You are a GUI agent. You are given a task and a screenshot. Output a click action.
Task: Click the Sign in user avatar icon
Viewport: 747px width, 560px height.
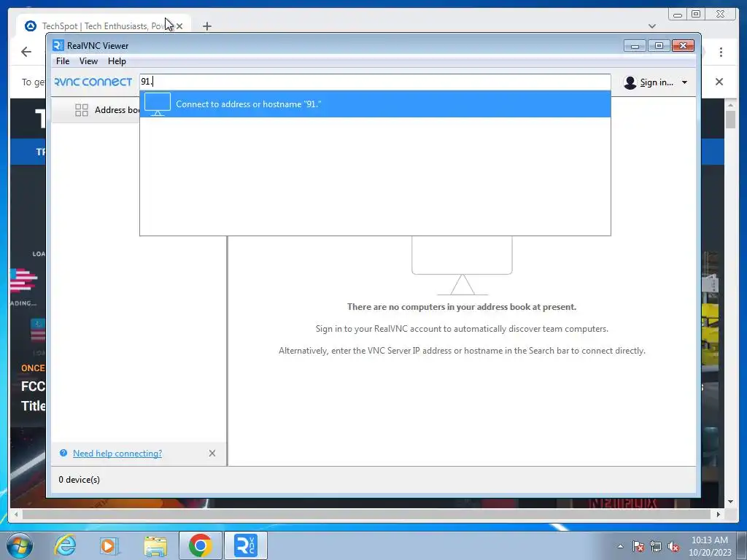630,82
